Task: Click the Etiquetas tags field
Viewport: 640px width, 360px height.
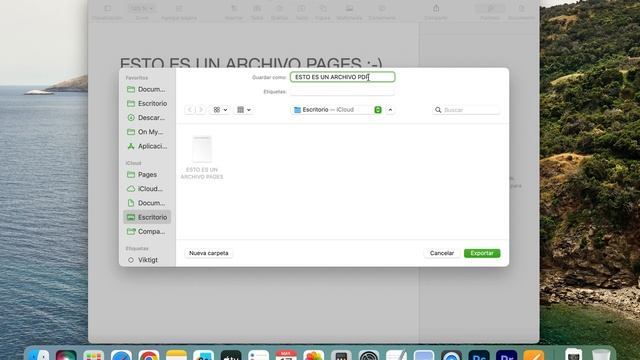Action: tap(342, 92)
